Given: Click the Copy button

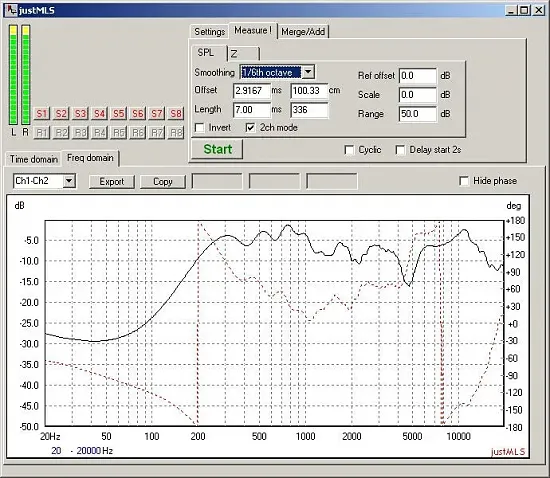Looking at the screenshot, I should point(163,182).
